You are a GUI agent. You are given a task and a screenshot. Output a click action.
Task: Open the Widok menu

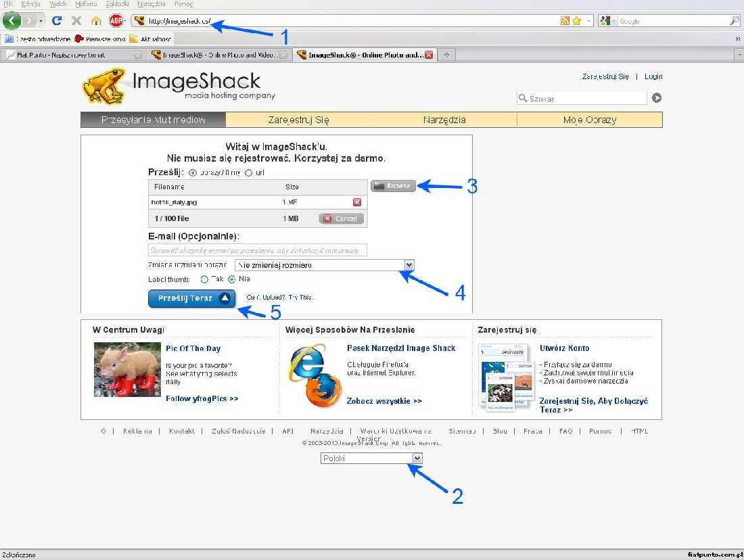point(58,4)
